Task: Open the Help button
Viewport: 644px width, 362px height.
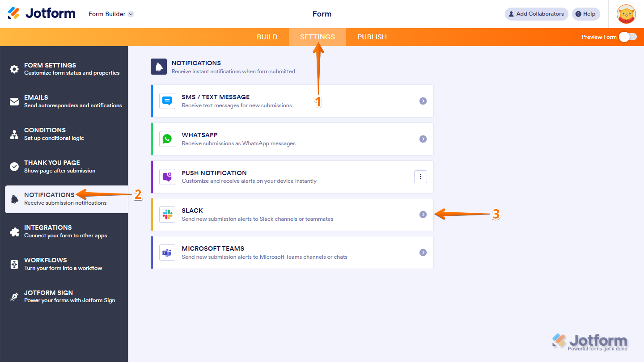Action: (x=586, y=14)
